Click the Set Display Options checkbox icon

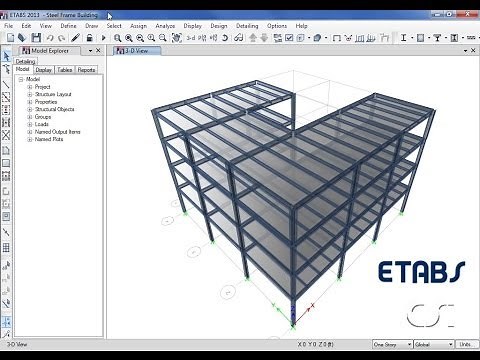[289, 38]
